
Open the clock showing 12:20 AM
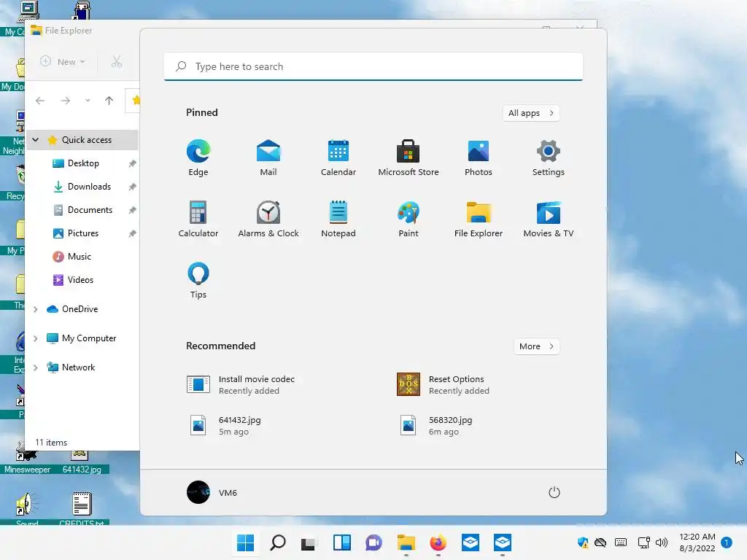coord(697,542)
